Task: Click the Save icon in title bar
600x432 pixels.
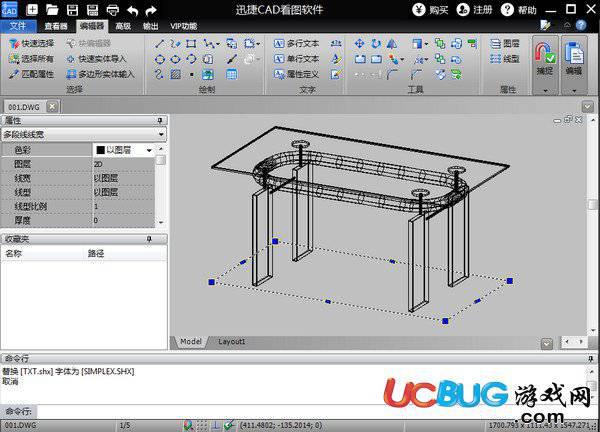Action: coord(72,10)
